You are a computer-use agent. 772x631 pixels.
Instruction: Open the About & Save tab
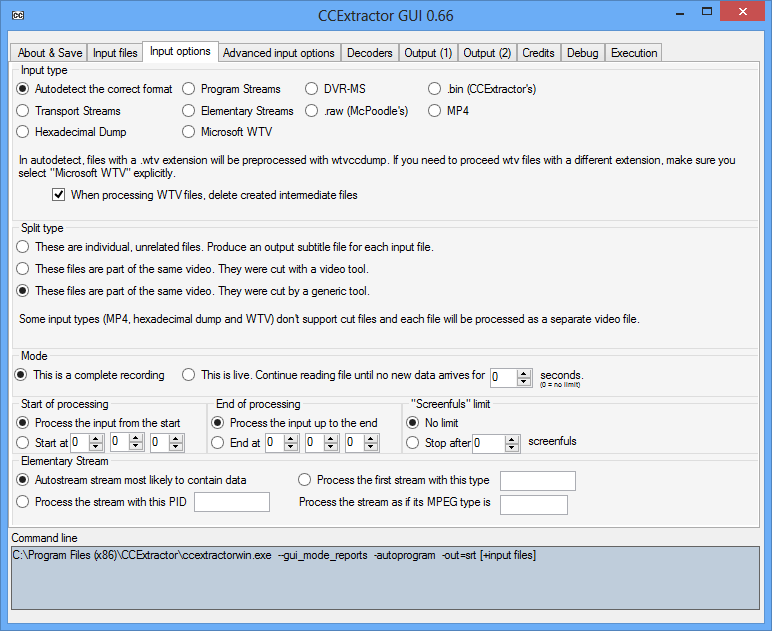[50, 53]
